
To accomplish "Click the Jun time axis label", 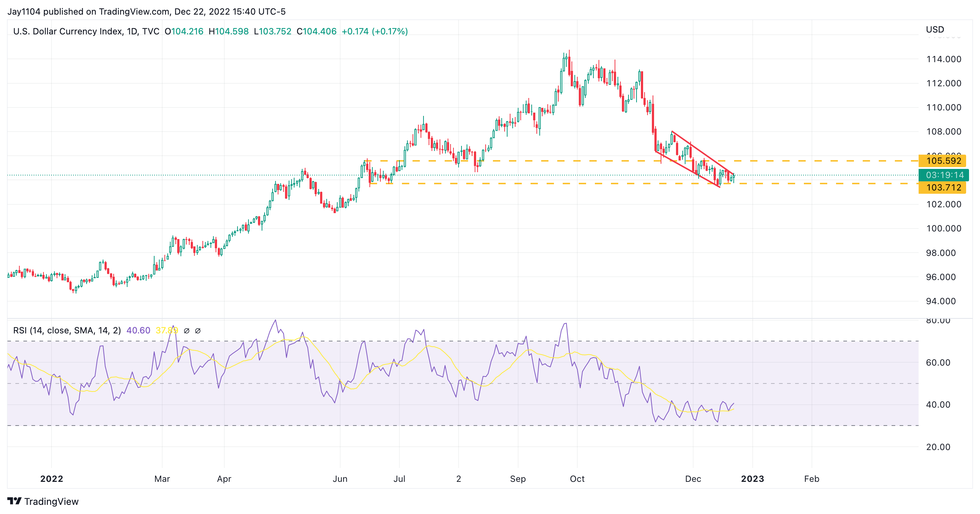I will coord(340,479).
